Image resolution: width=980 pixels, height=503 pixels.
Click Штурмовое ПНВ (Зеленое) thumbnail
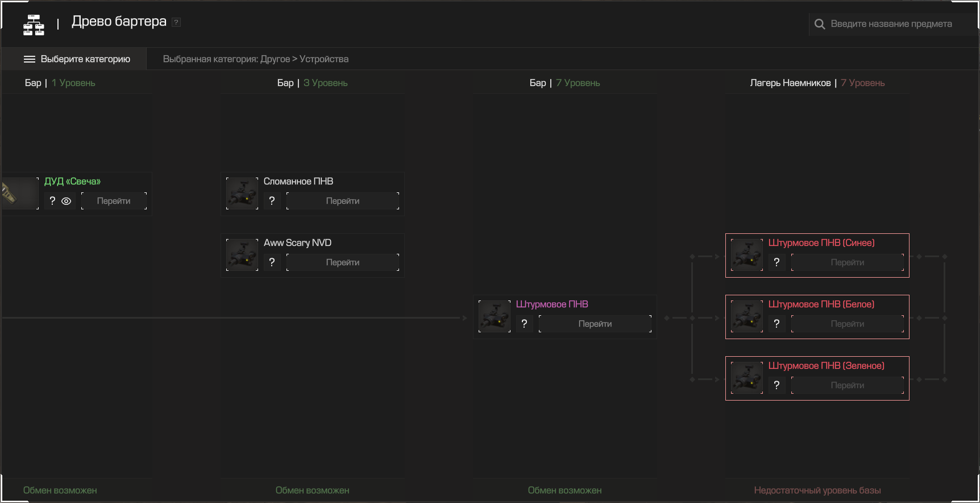(x=747, y=378)
